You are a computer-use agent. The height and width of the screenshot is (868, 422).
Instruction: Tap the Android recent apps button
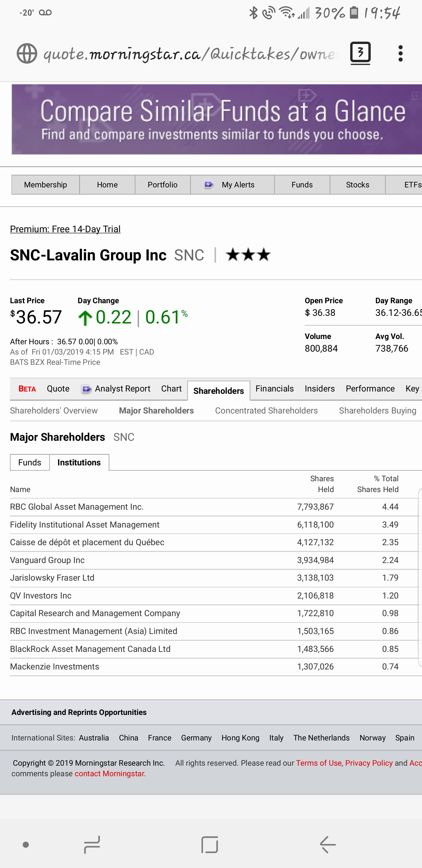92,845
